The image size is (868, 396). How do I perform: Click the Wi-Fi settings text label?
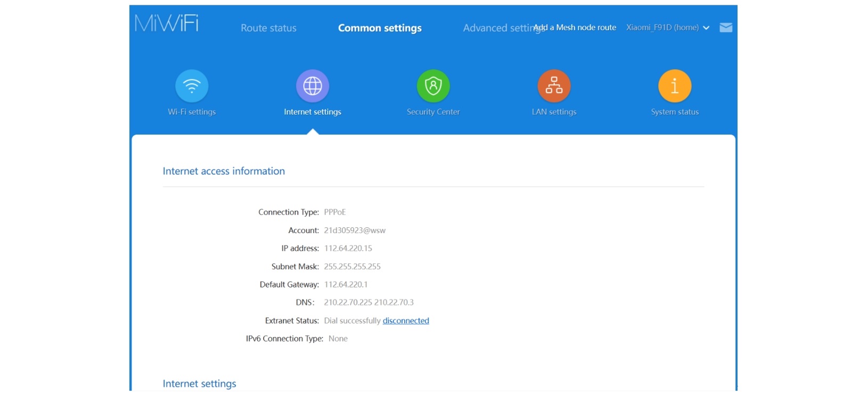(x=192, y=112)
